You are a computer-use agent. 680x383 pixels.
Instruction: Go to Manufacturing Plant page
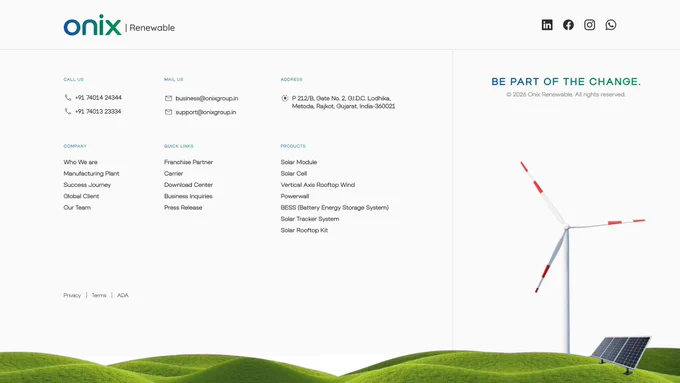(x=91, y=173)
